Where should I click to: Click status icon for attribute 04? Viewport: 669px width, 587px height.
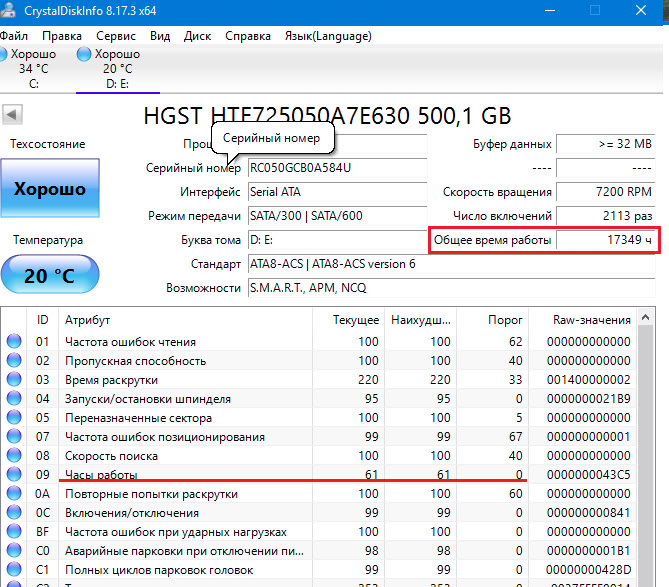14,398
